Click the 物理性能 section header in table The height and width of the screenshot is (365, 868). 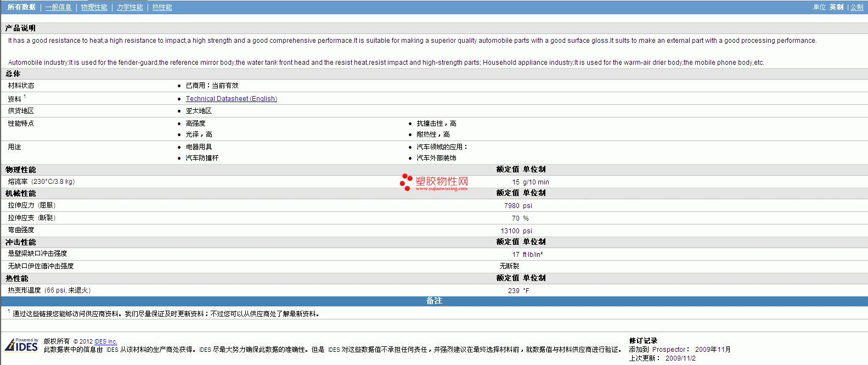(20, 170)
